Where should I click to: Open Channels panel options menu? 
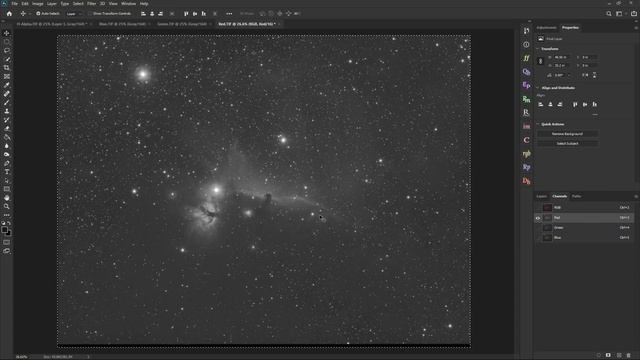click(636, 196)
